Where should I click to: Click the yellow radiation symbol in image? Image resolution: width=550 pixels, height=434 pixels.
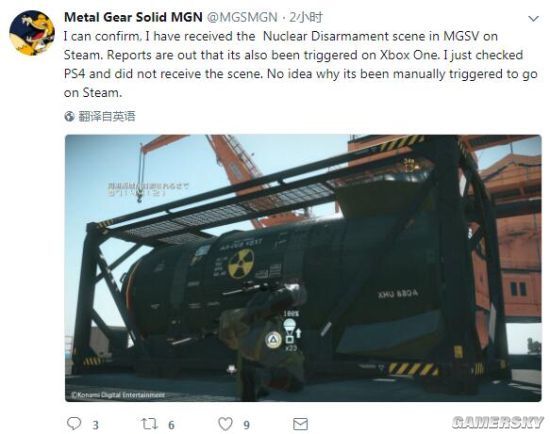[241, 263]
